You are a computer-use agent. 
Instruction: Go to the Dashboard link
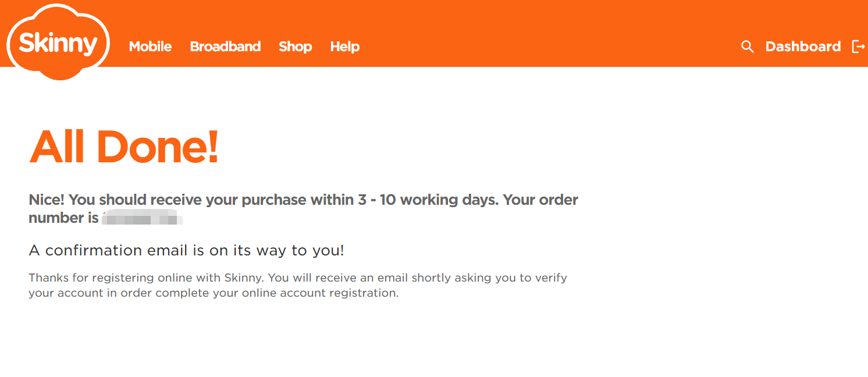pyautogui.click(x=803, y=47)
